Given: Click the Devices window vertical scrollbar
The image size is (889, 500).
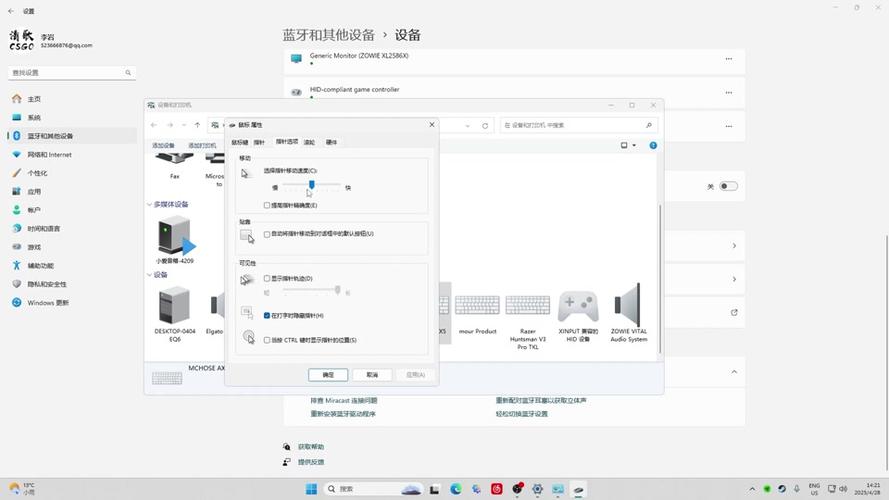Looking at the screenshot, I should click(660, 278).
